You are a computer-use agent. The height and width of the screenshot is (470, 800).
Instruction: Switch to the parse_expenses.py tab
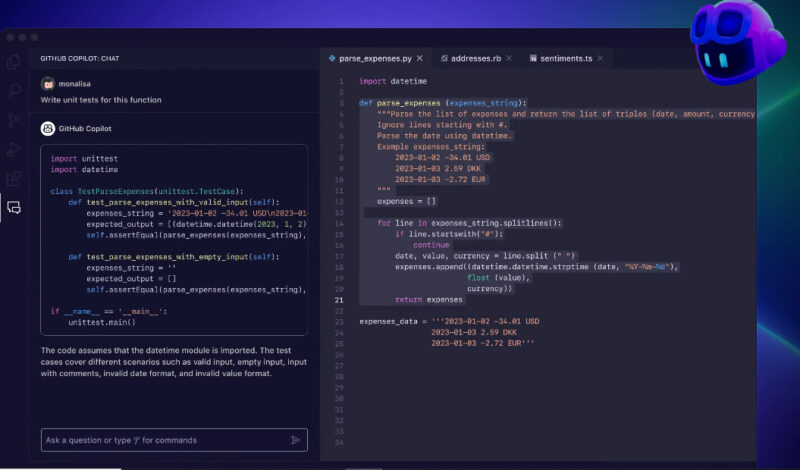pos(376,58)
